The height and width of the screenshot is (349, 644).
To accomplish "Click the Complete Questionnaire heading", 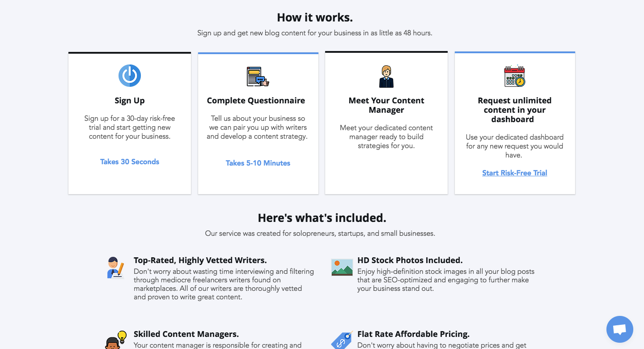I will (256, 101).
